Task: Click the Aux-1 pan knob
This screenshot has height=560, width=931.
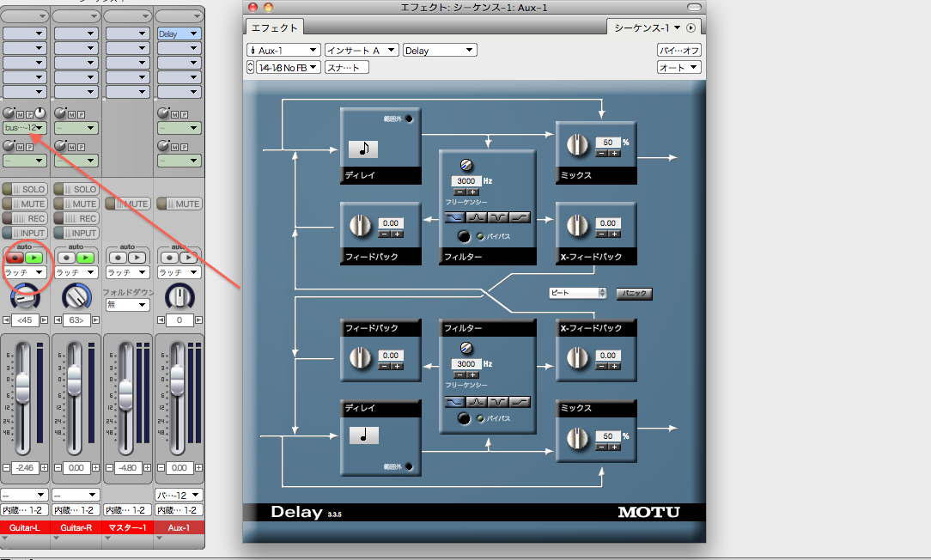Action: (179, 296)
